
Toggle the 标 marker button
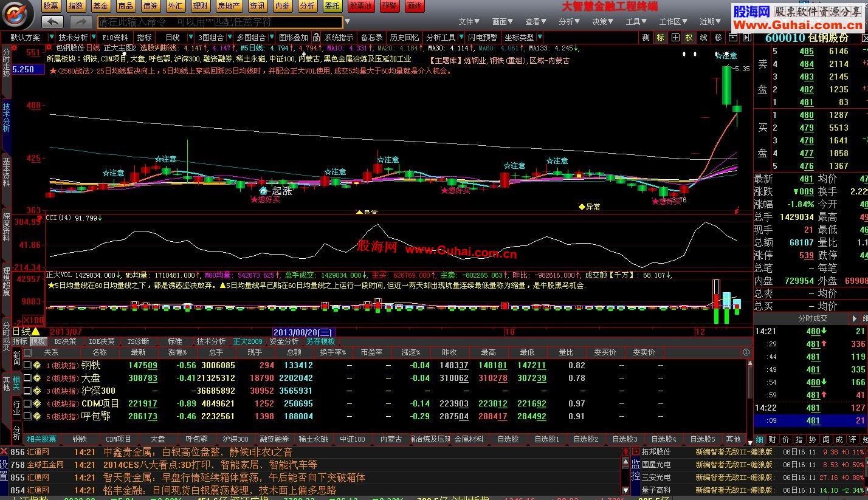(660, 38)
